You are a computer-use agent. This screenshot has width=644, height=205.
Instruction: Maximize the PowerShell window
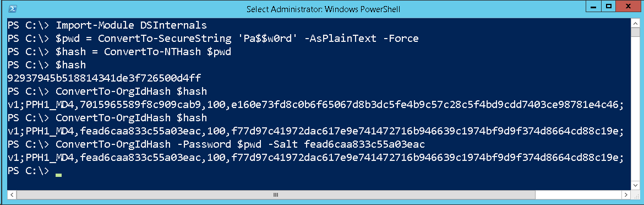[609, 7]
